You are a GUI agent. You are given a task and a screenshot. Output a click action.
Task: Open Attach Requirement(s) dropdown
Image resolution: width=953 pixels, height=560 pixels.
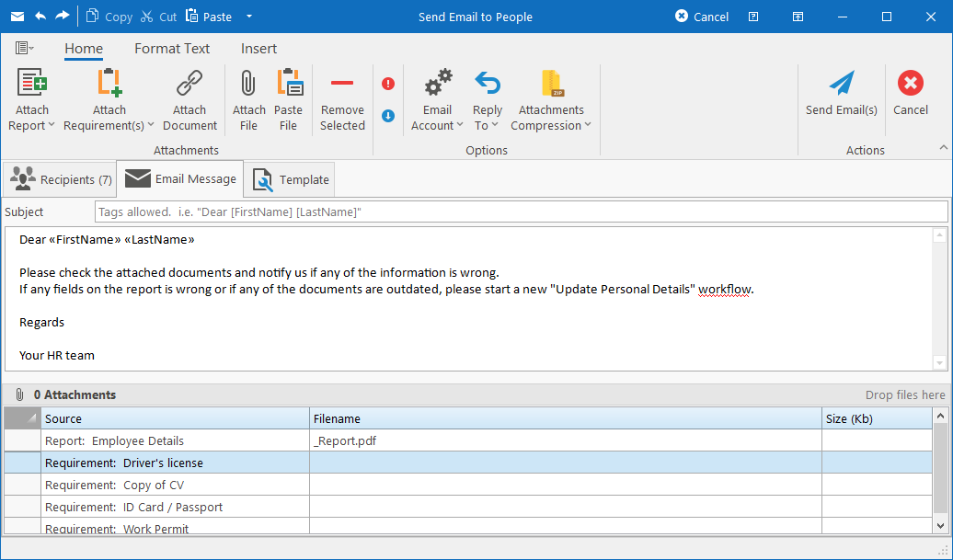point(109,99)
